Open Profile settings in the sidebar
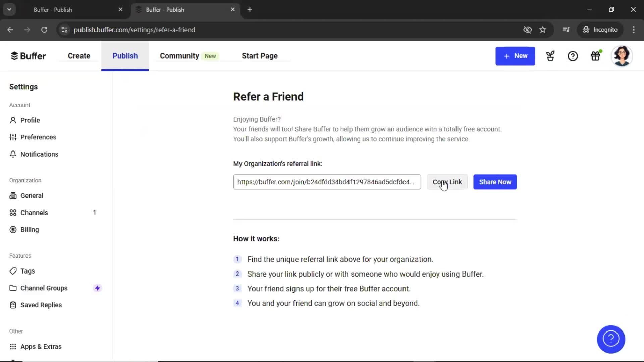 30,120
